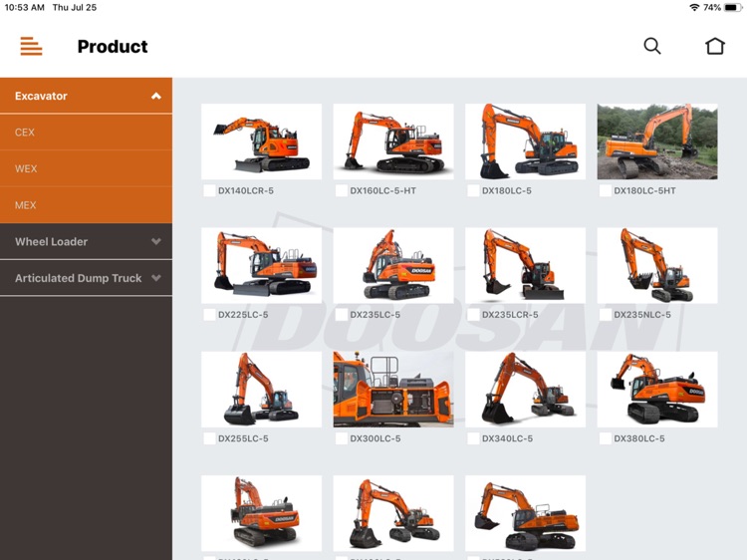Screen dimensions: 747x560
Task: Click the DX255LC-5 model label
Action: click(243, 438)
